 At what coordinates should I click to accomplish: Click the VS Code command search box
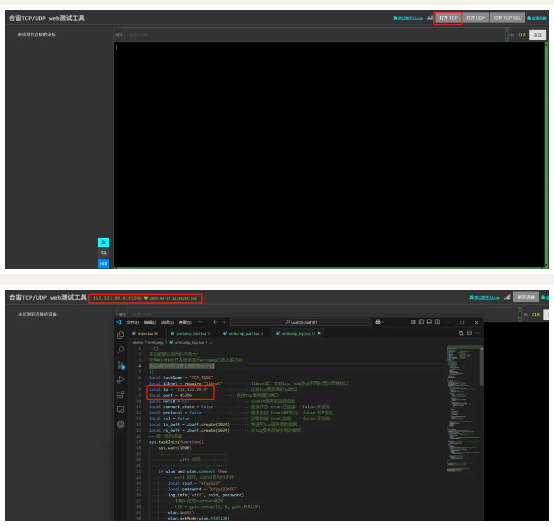(x=301, y=322)
